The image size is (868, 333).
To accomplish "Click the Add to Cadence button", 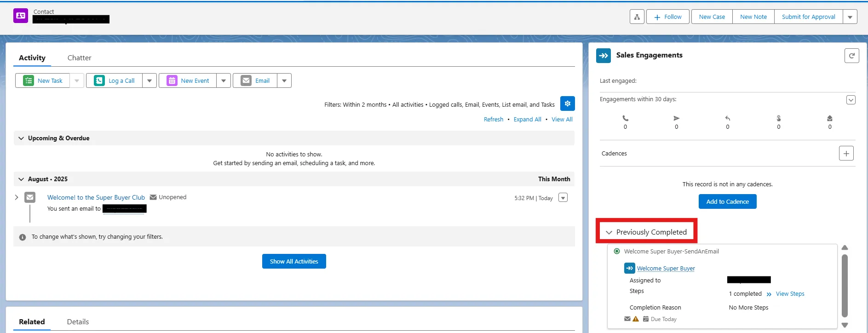I will tap(727, 201).
